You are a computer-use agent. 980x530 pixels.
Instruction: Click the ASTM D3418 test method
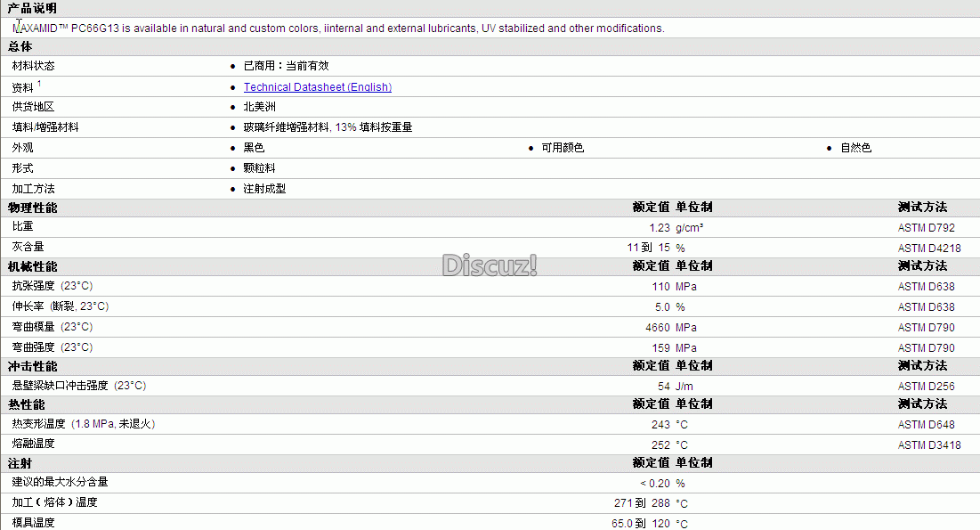tap(929, 445)
